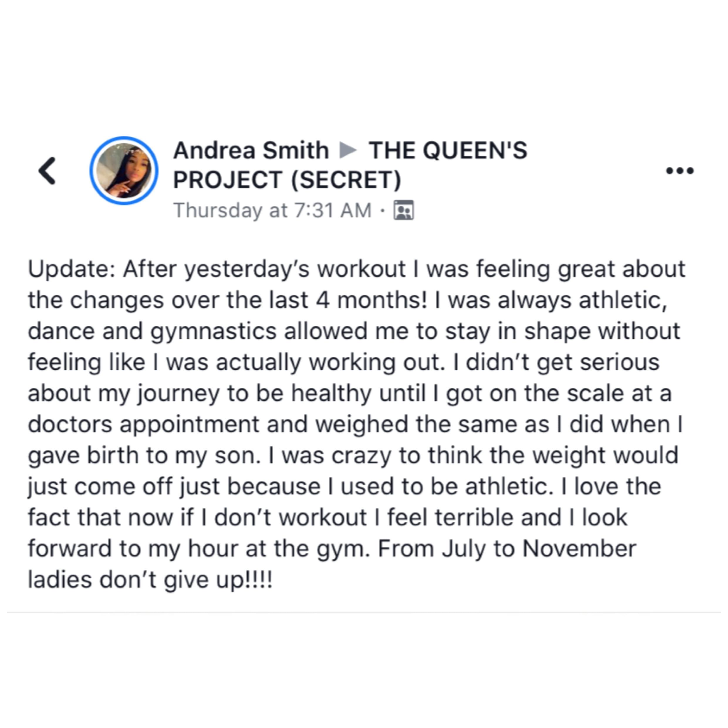Click the group privacy members icon
This screenshot has height=728, width=728.
coord(403,210)
